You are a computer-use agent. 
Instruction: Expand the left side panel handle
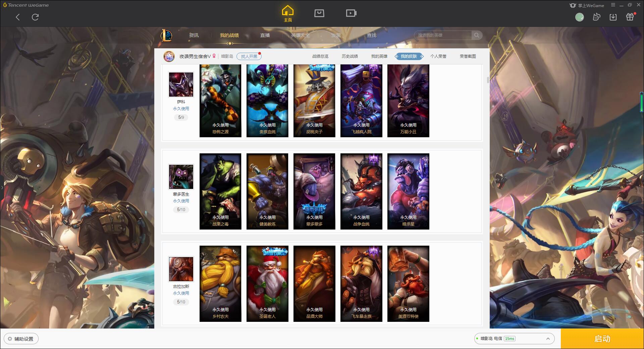[2, 187]
